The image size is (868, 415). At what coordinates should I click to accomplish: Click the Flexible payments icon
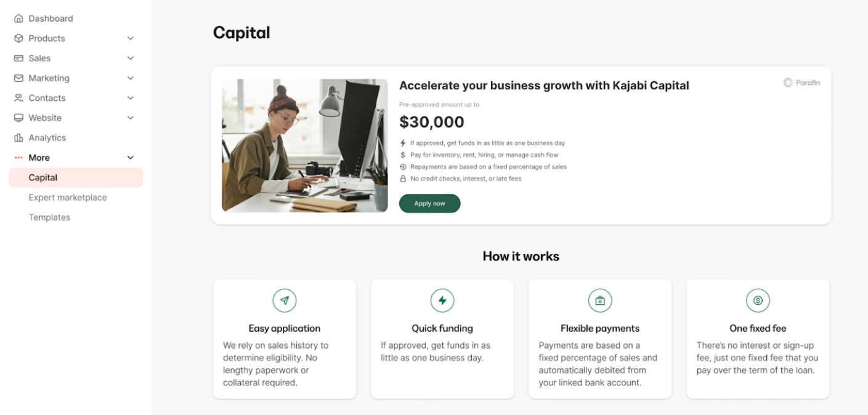point(599,300)
